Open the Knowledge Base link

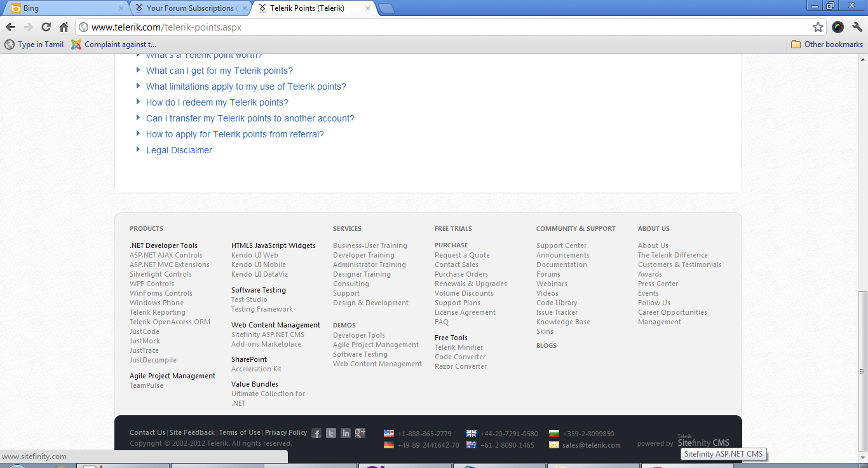pos(563,322)
